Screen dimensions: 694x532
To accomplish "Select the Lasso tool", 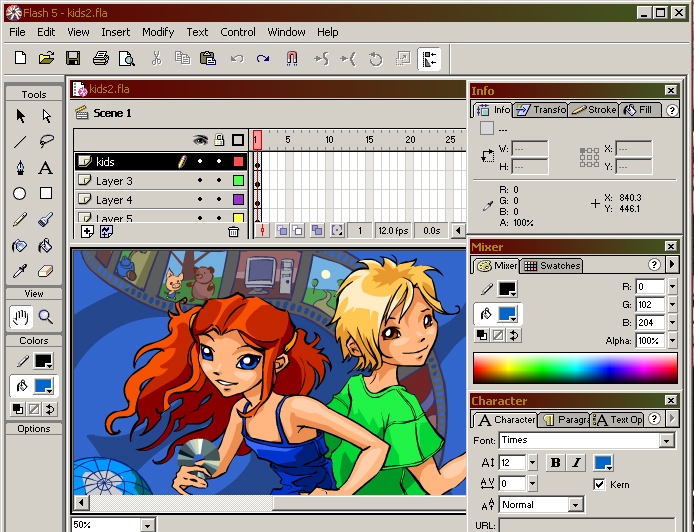I will [x=46, y=142].
